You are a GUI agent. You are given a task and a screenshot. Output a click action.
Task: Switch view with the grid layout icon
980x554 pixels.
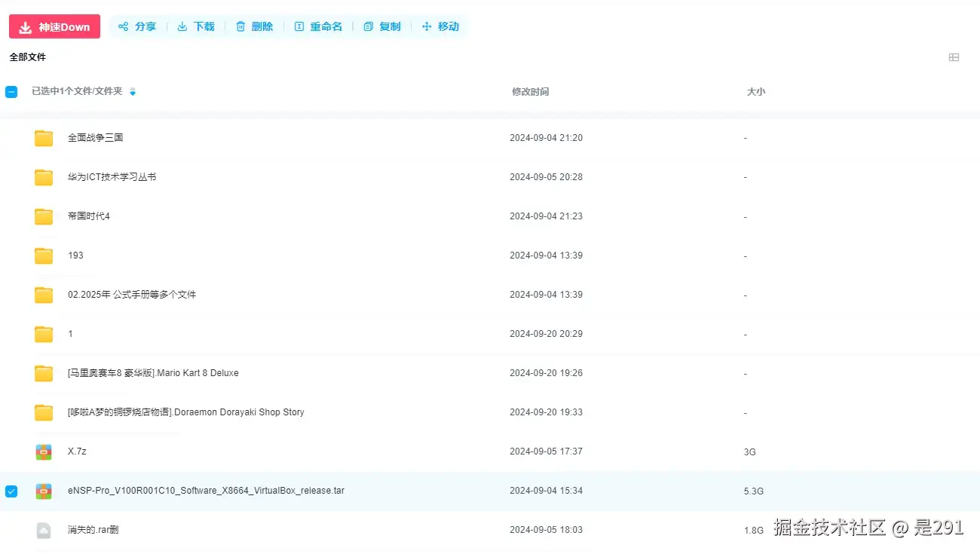[x=954, y=57]
